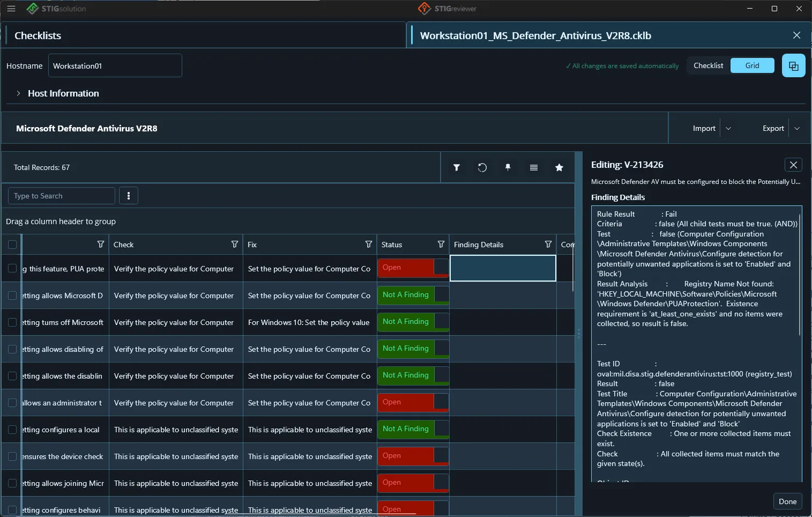
Task: Click the Finding Details text scrollbar
Action: [x=800, y=275]
